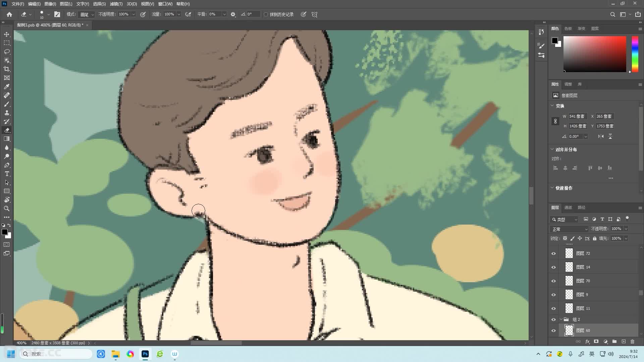Screen dimensions: 644x362
Task: Select the Rectangle shape tool
Action: 7,191
